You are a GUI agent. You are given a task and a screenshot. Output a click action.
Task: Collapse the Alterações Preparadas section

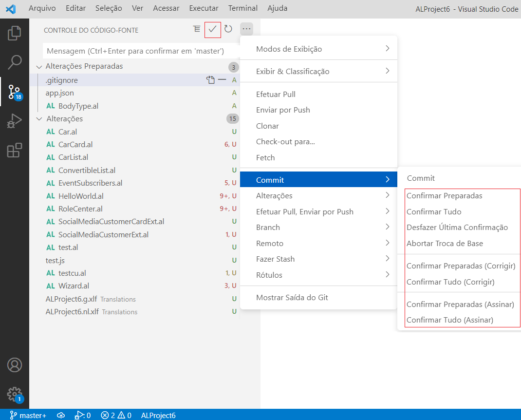[x=39, y=66]
